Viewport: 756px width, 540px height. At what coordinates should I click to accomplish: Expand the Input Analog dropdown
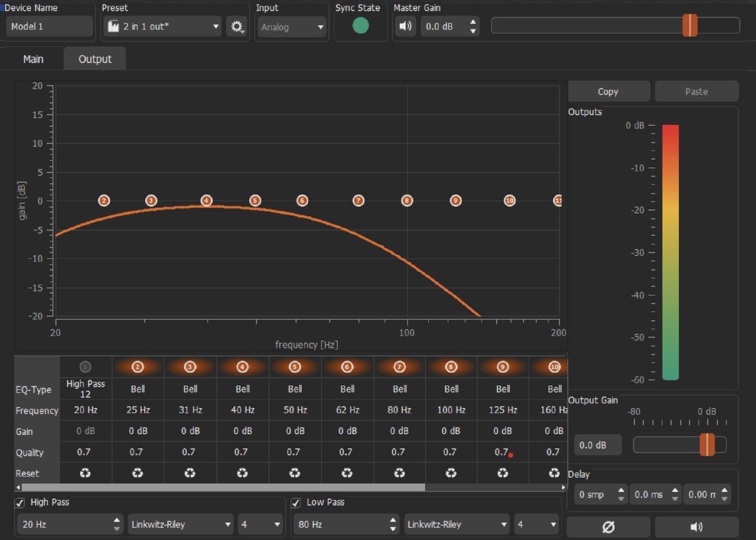292,27
